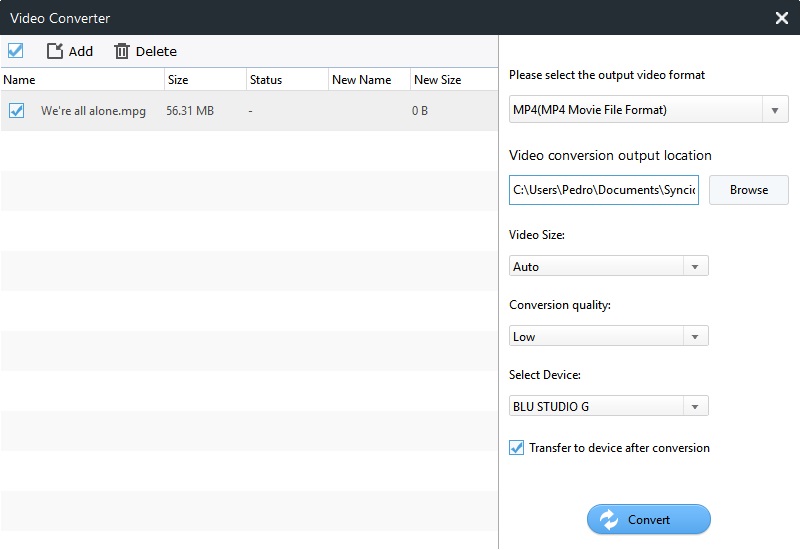Click the Delete label text
800x550 pixels.
(156, 52)
